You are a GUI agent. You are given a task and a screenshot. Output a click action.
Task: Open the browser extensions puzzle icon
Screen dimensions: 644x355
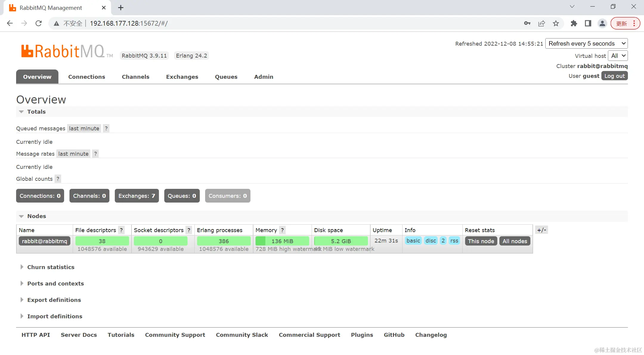click(x=574, y=23)
